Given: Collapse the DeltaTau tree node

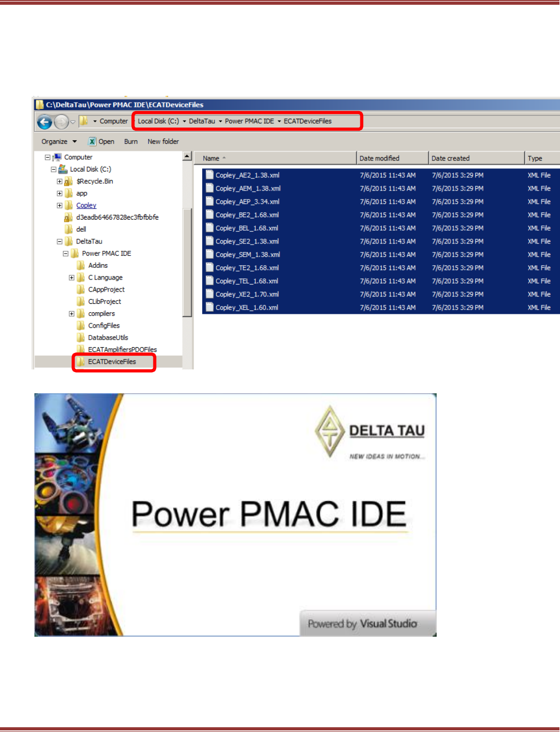Looking at the screenshot, I should click(60, 241).
